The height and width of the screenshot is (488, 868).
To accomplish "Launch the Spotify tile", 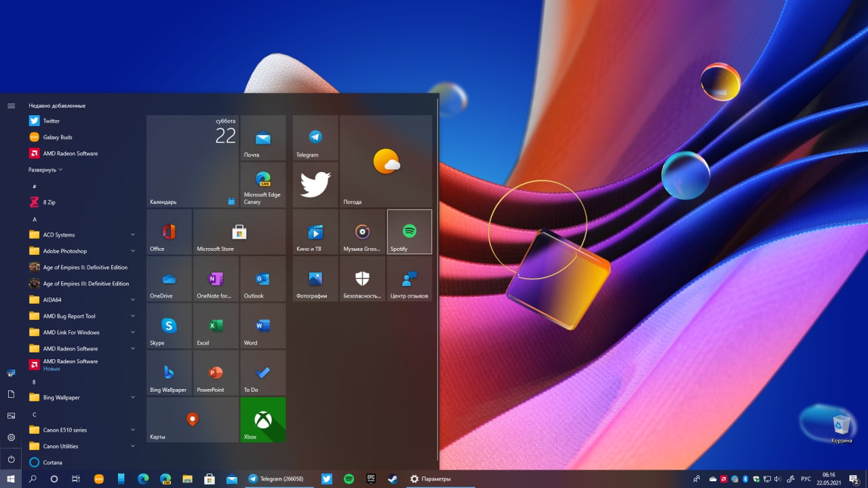I will (409, 232).
